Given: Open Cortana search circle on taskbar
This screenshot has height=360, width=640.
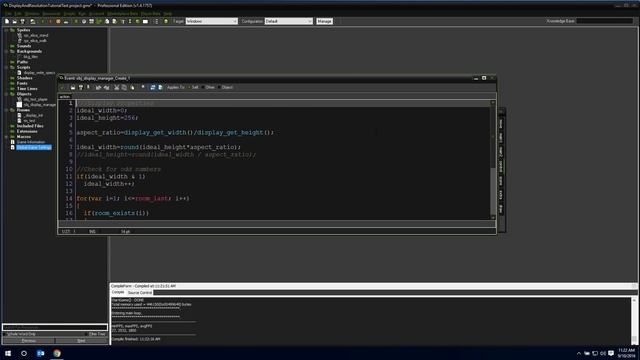Looking at the screenshot, I should point(24,353).
